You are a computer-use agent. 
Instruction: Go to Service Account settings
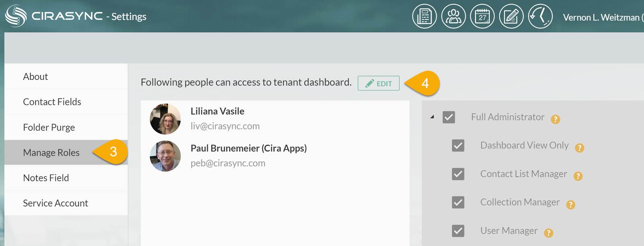point(55,203)
